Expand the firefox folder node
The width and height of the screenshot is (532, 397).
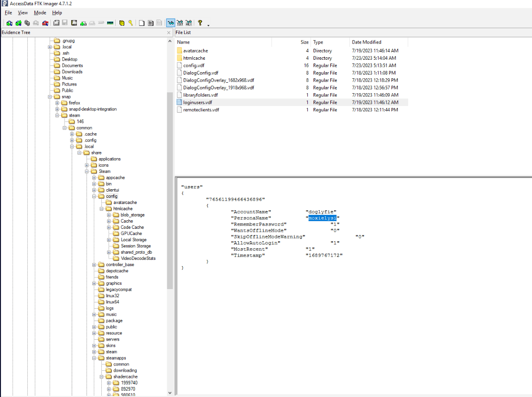57,103
